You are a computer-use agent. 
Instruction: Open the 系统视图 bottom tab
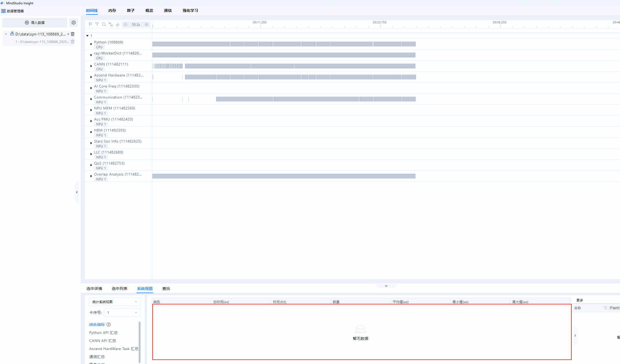point(145,289)
